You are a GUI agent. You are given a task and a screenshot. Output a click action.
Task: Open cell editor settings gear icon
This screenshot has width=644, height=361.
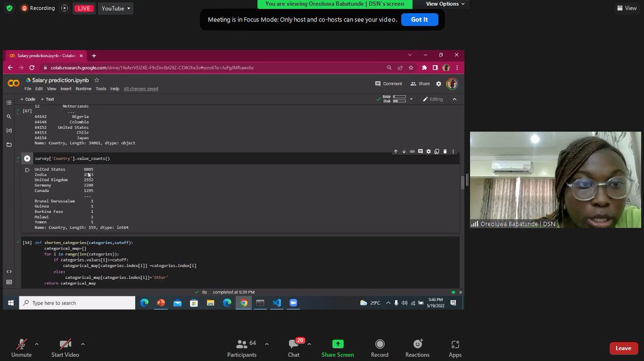[x=428, y=151]
